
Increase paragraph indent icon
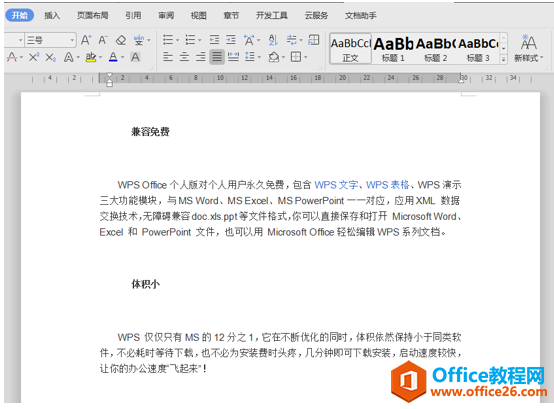coord(231,40)
